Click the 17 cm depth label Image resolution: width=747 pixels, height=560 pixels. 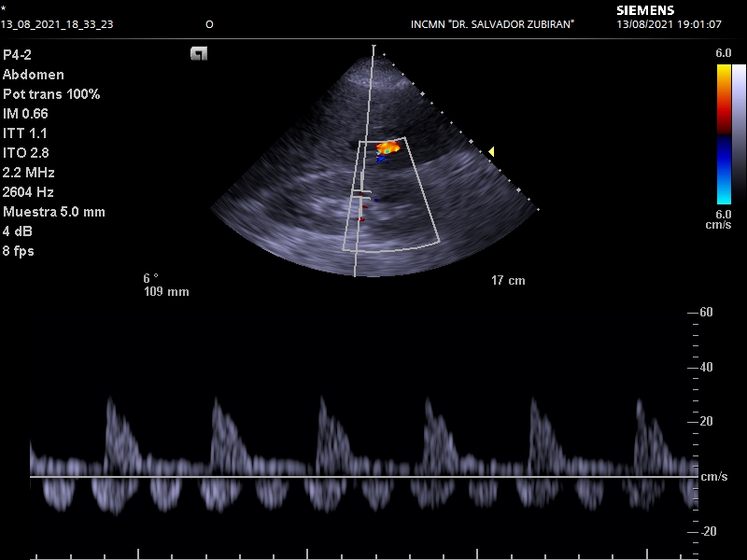click(x=507, y=279)
